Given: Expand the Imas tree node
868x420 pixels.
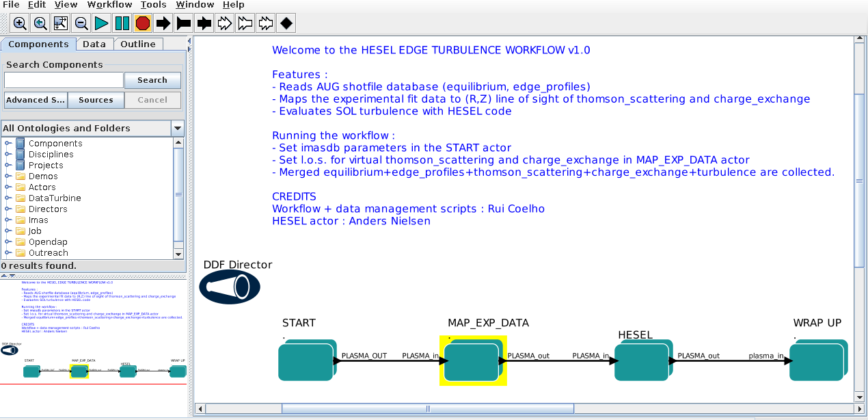Looking at the screenshot, I should [x=8, y=220].
